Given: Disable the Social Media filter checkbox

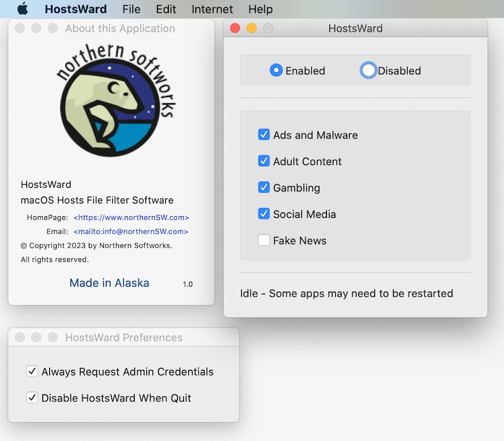Looking at the screenshot, I should [263, 214].
